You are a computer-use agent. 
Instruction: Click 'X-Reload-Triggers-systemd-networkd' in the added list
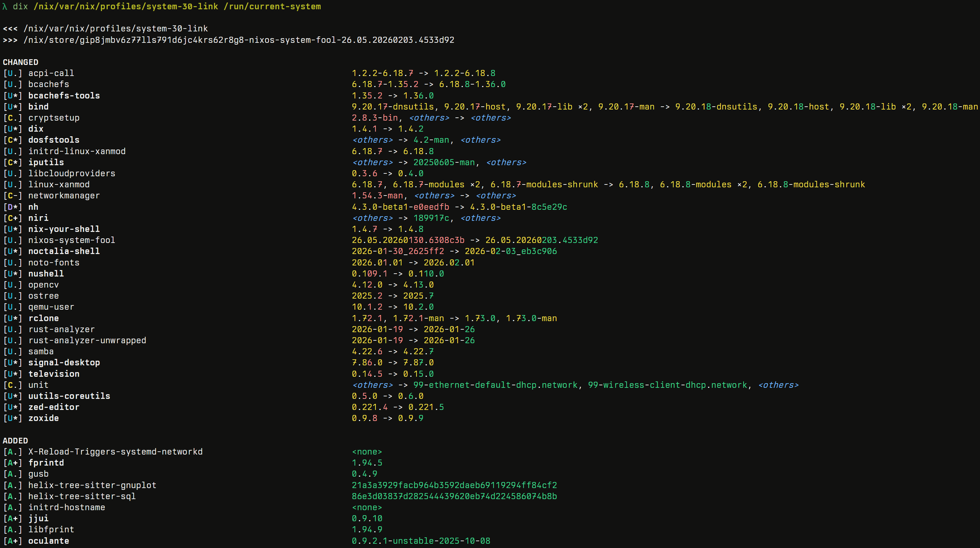coord(116,452)
